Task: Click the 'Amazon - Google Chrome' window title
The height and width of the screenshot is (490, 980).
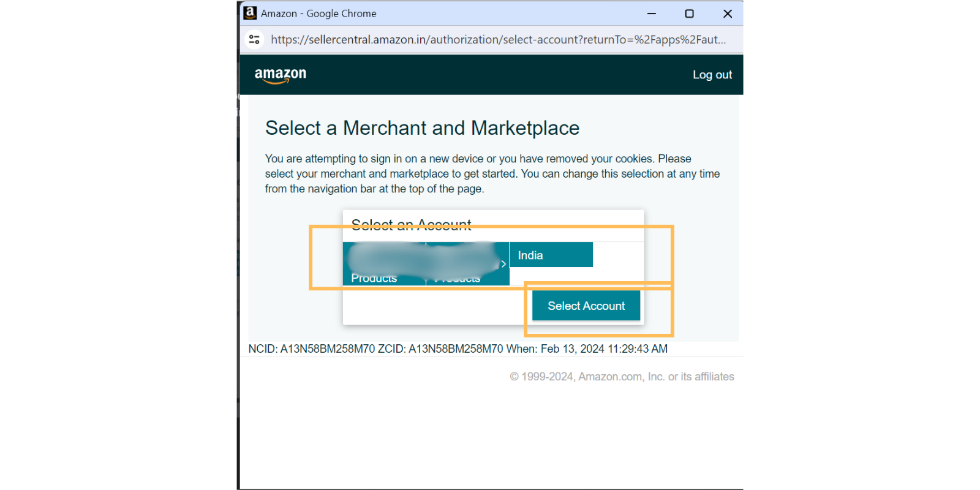Action: [x=318, y=13]
